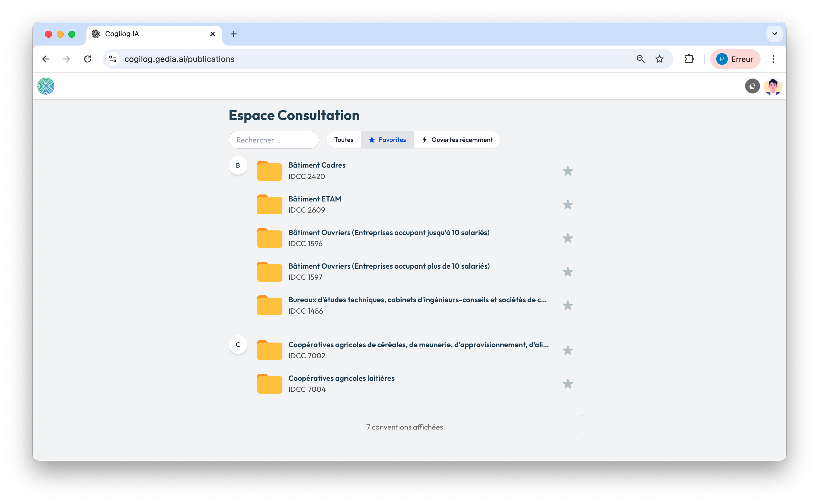Open Bâtiment Cadres convention title
The height and width of the screenshot is (504, 819).
pyautogui.click(x=317, y=165)
